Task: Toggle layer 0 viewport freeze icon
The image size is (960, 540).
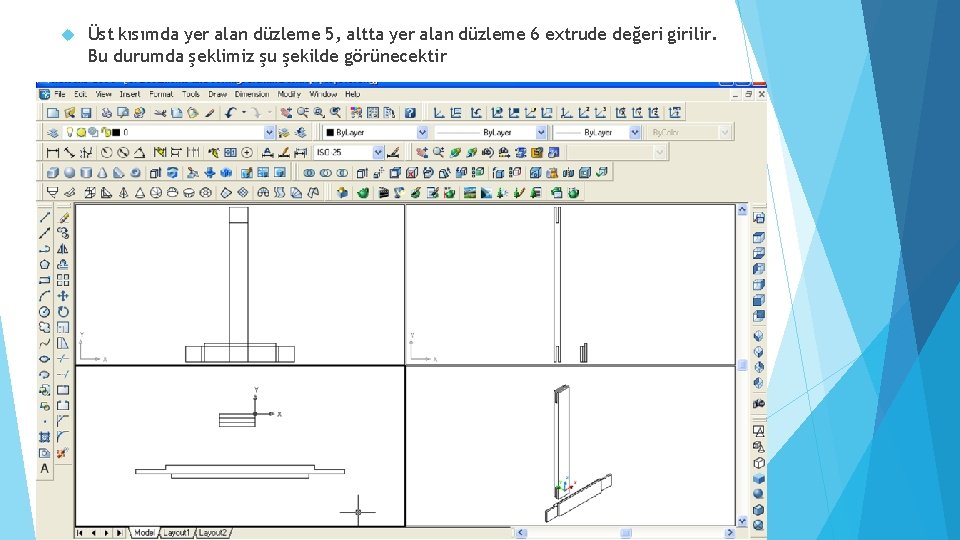Action: point(93,132)
